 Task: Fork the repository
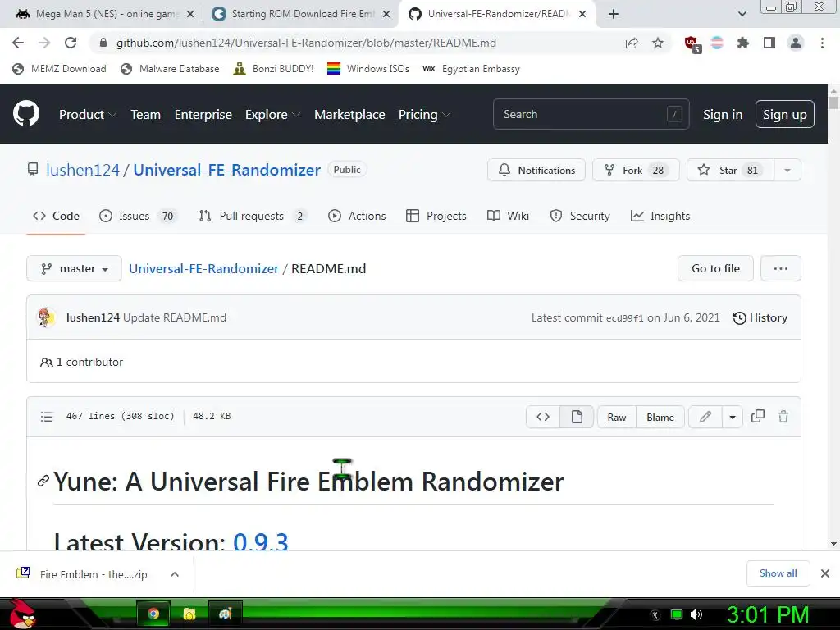coord(636,171)
